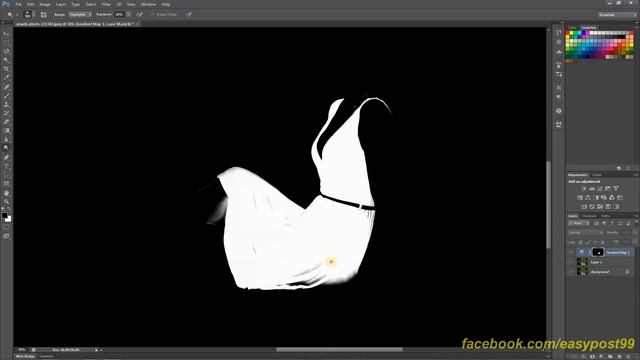Select the Gradient Map 1 layer mask thumbnail

[x=598, y=252]
